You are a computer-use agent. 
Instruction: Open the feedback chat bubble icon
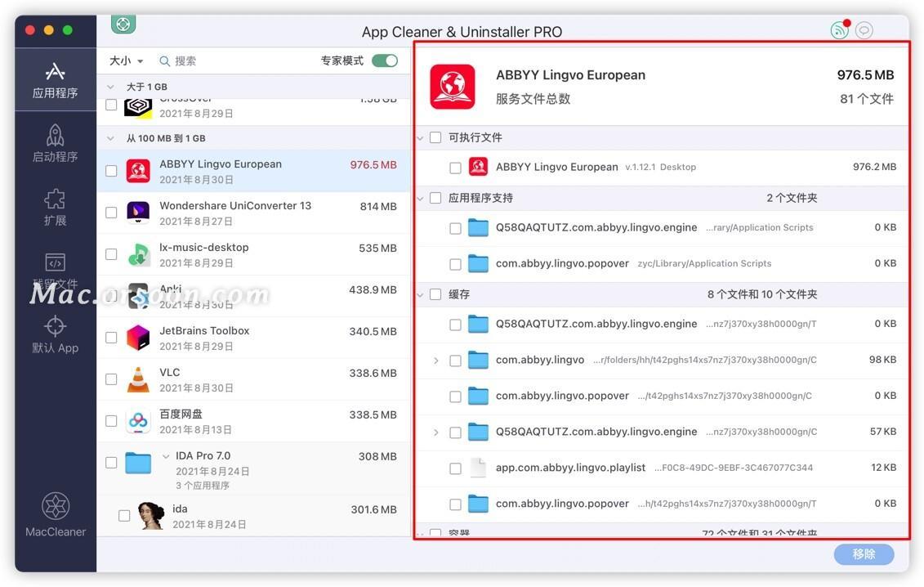click(x=863, y=29)
